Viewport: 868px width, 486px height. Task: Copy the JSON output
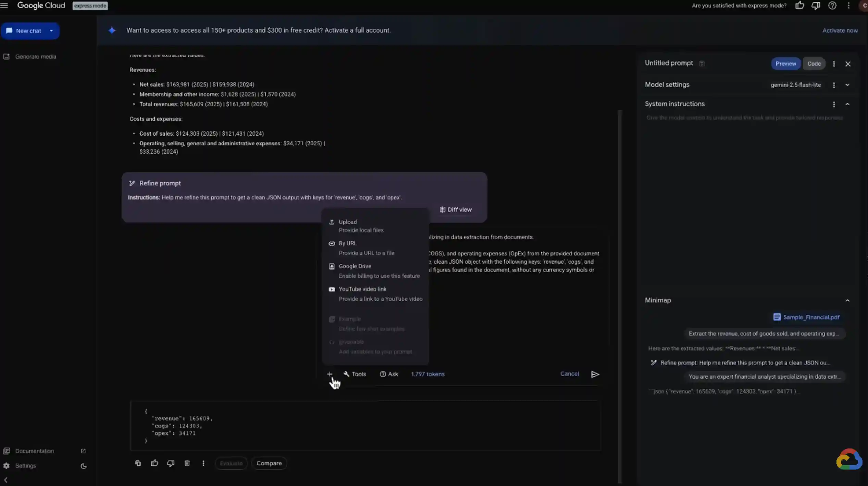point(138,463)
